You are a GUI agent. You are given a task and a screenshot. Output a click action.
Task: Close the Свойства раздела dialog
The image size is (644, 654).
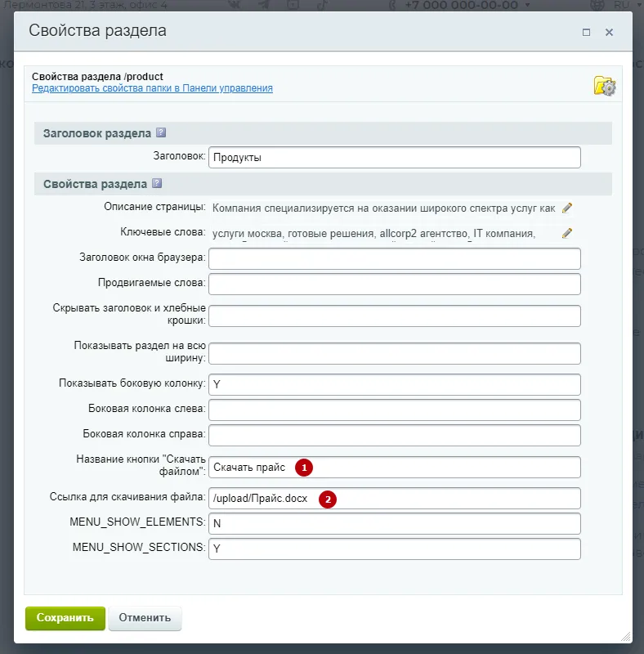[x=609, y=32]
